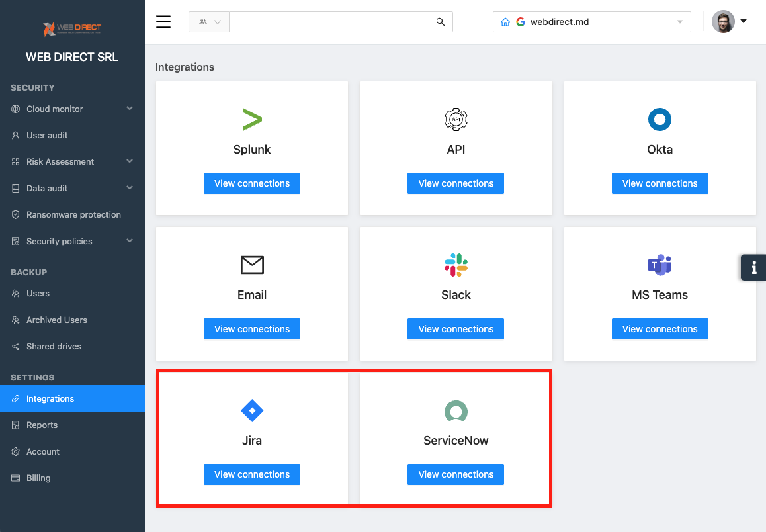Viewport: 766px width, 532px height.
Task: Click the Ransomware protection shield icon
Action: (16, 214)
